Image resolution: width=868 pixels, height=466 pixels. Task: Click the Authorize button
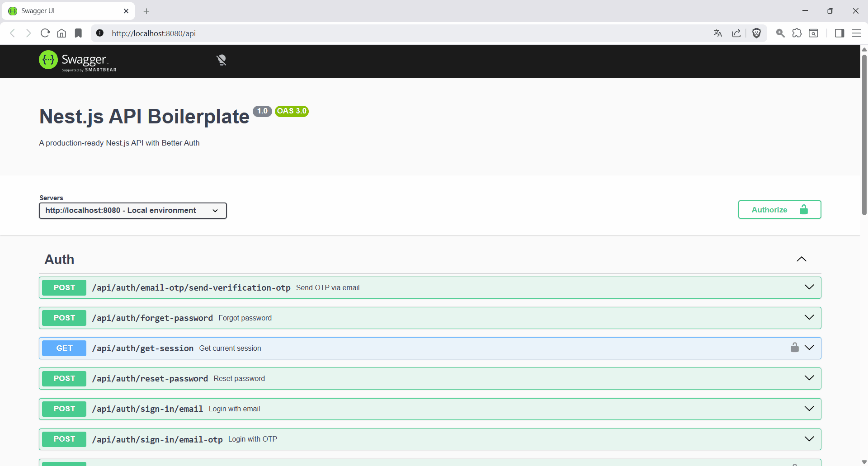point(779,210)
